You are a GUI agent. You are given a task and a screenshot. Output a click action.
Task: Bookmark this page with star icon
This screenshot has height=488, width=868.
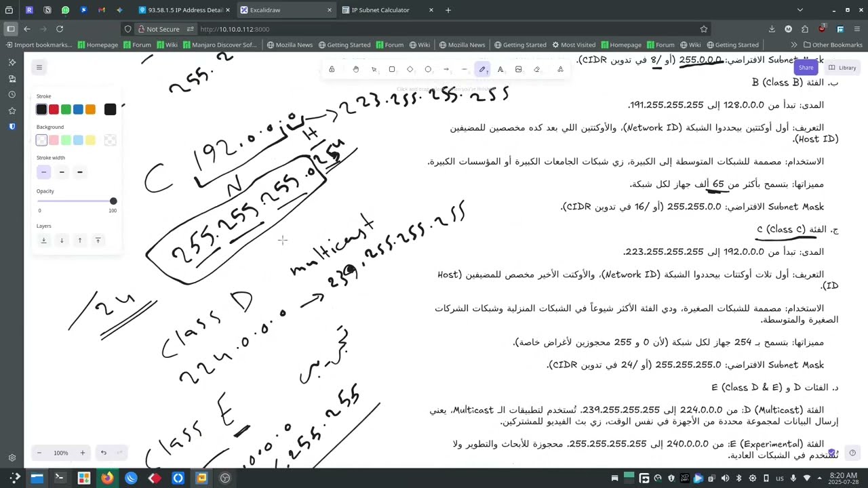coord(704,29)
